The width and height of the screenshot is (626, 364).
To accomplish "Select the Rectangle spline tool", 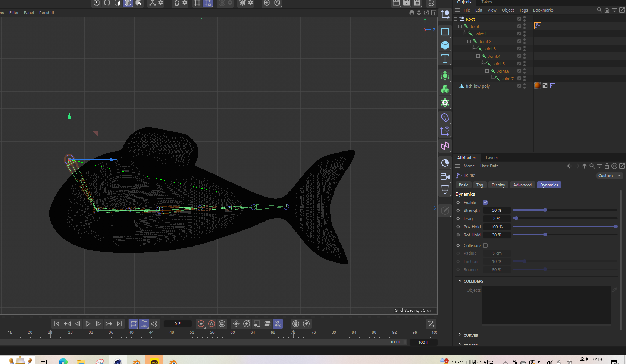I will click(x=445, y=32).
